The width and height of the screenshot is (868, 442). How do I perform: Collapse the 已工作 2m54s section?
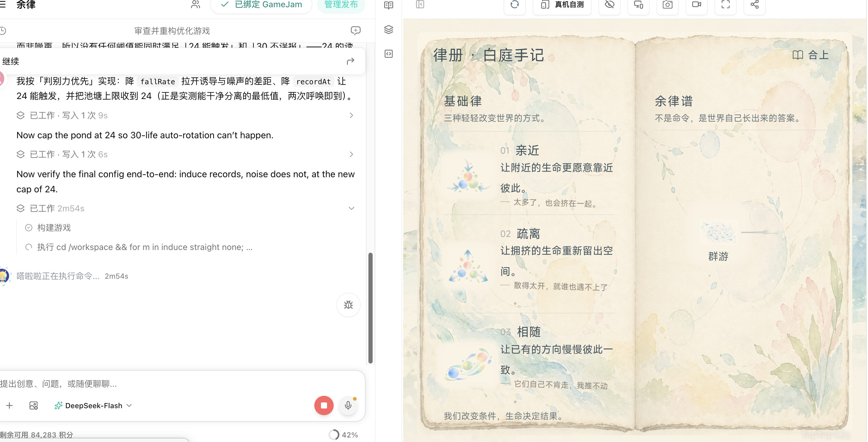[351, 208]
